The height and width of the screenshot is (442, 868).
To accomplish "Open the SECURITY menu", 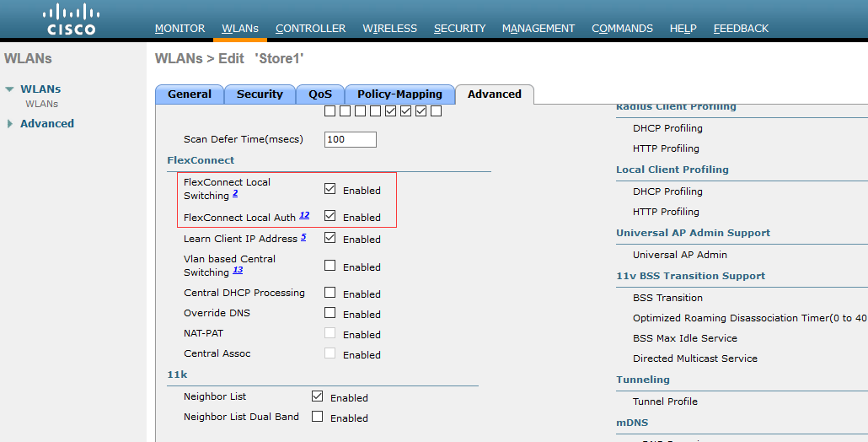I will pos(459,28).
